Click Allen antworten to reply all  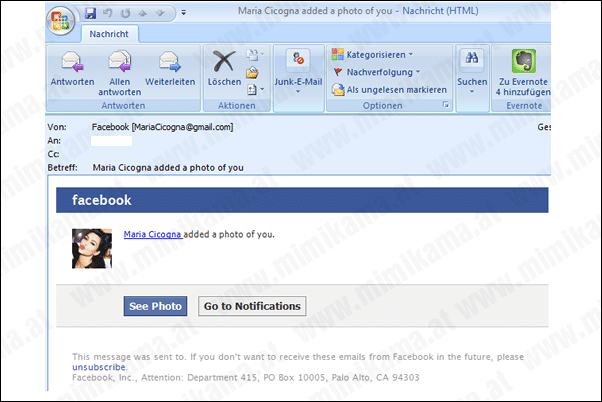tap(120, 73)
